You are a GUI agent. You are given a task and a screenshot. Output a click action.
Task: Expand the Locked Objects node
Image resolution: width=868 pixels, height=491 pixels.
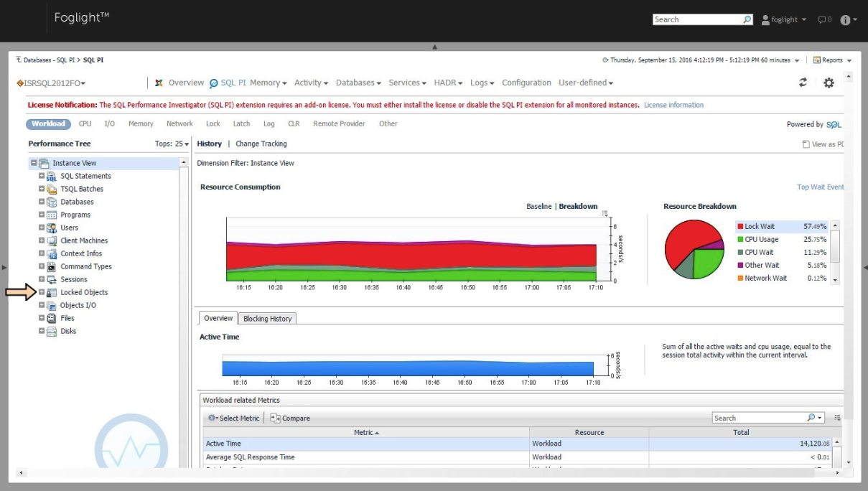tap(42, 292)
